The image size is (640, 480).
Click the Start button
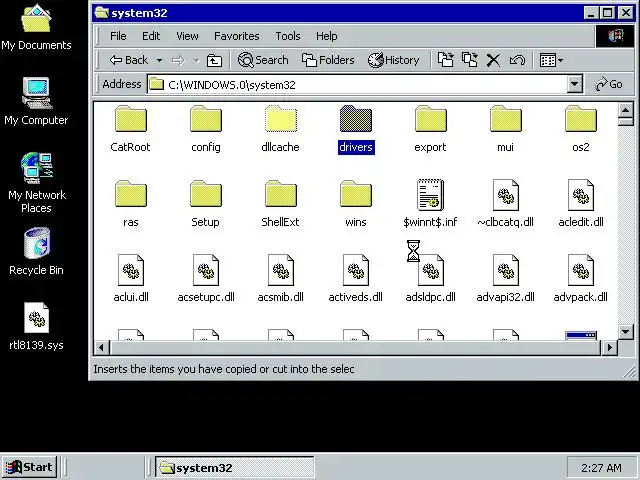coord(29,467)
